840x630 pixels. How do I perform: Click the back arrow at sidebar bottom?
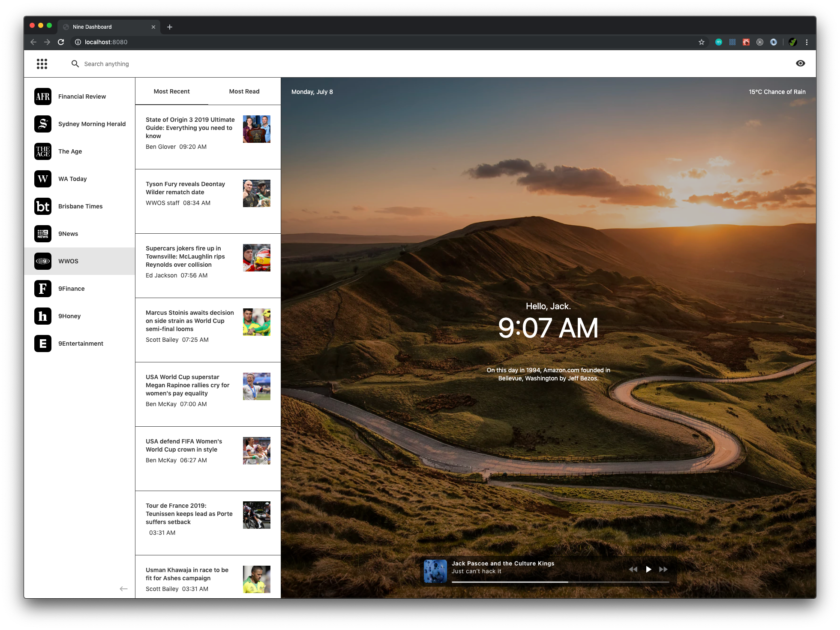pos(124,589)
